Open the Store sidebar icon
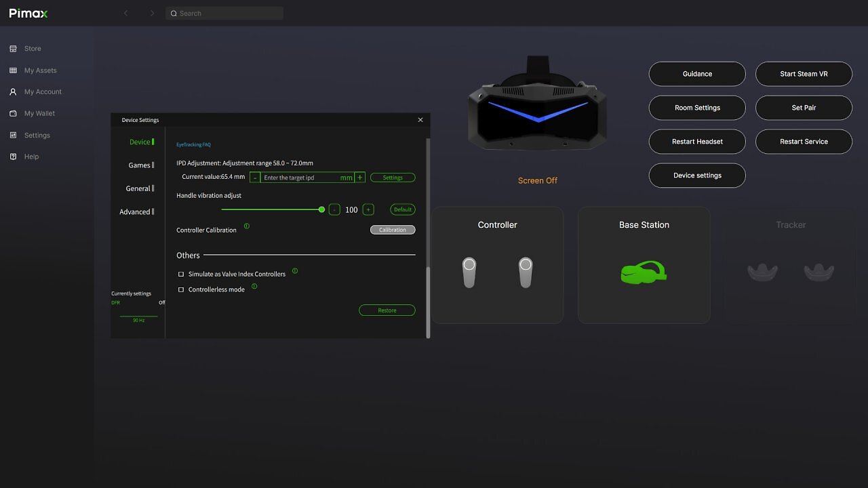The width and height of the screenshot is (868, 488). [x=13, y=49]
